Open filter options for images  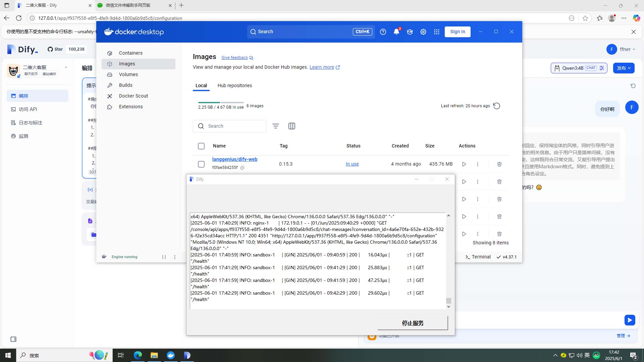pos(276,126)
